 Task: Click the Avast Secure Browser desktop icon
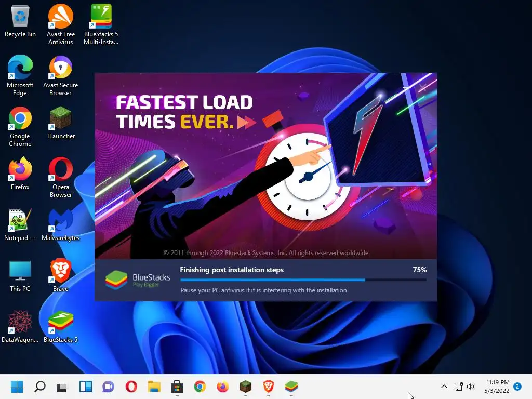[x=60, y=76]
